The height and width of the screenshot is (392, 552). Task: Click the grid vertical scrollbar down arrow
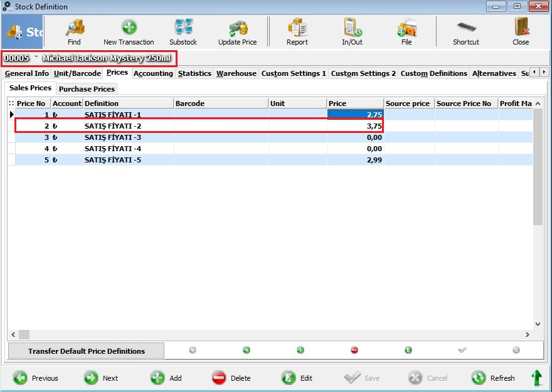(x=538, y=324)
